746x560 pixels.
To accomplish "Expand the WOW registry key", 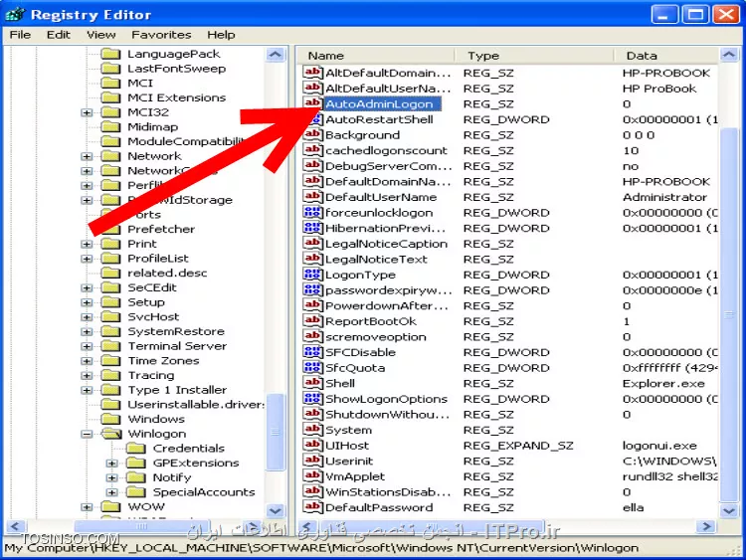I will [x=87, y=507].
